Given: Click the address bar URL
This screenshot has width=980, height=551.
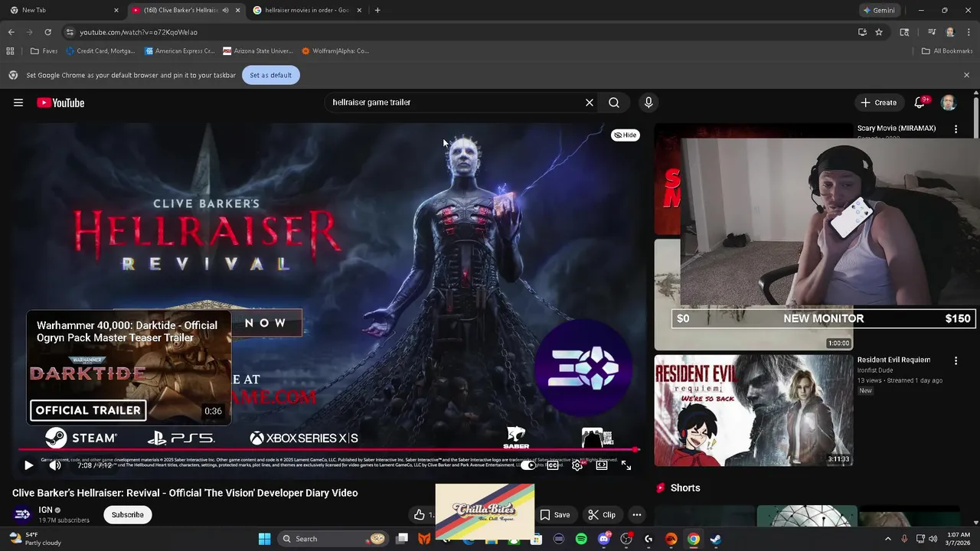Looking at the screenshot, I should [139, 32].
